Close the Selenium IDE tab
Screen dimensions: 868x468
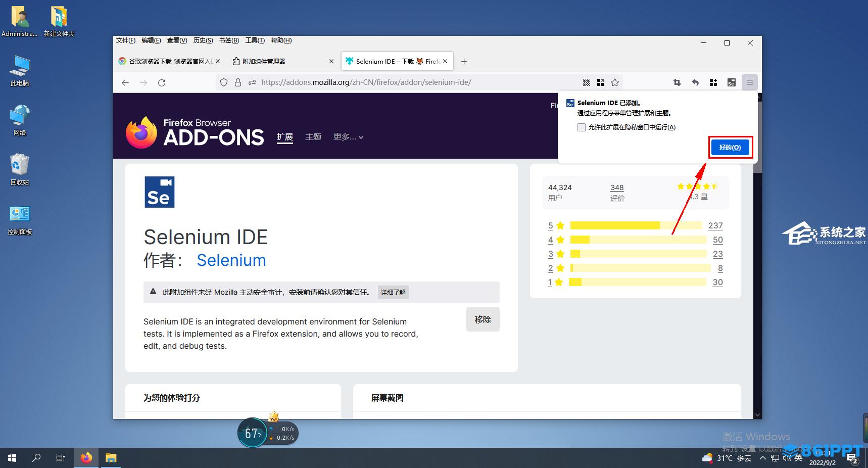445,61
